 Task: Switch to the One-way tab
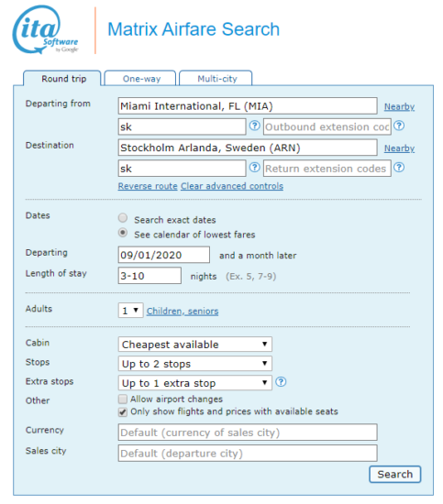[x=140, y=78]
